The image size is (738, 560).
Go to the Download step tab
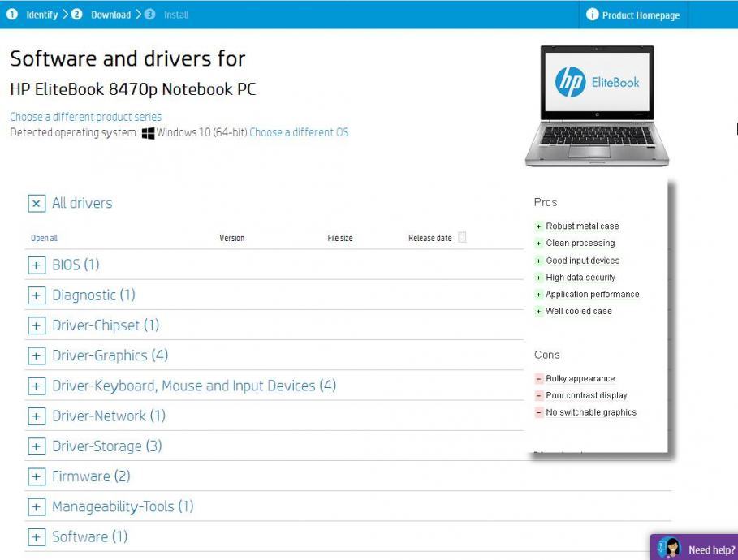pos(110,15)
